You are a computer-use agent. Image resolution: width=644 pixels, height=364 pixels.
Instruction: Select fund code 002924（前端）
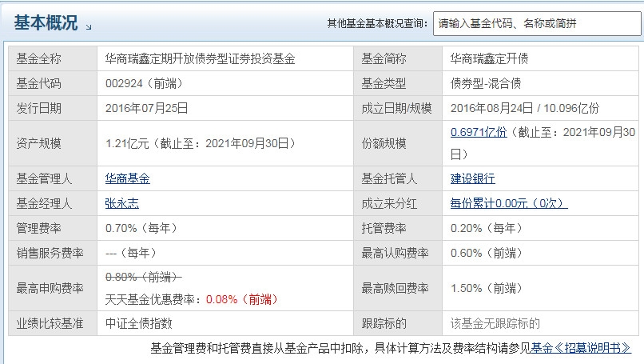144,83
